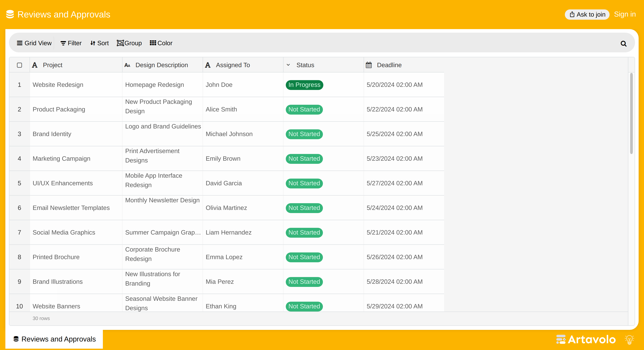Click the Assigned To column type icon
This screenshot has height=350, width=644.
point(208,65)
